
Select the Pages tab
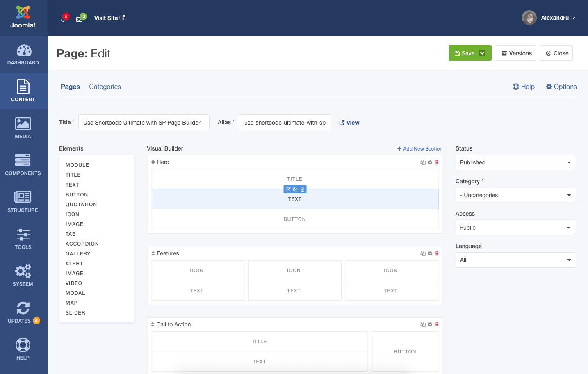70,87
